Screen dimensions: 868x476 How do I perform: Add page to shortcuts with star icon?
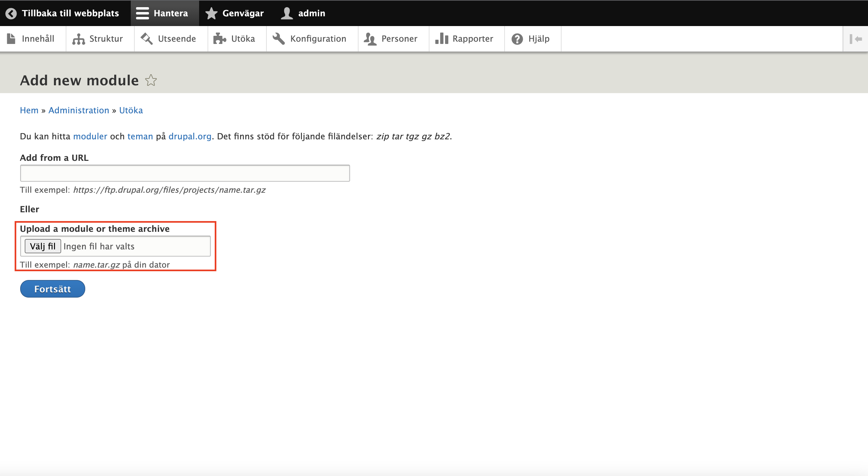coord(151,80)
